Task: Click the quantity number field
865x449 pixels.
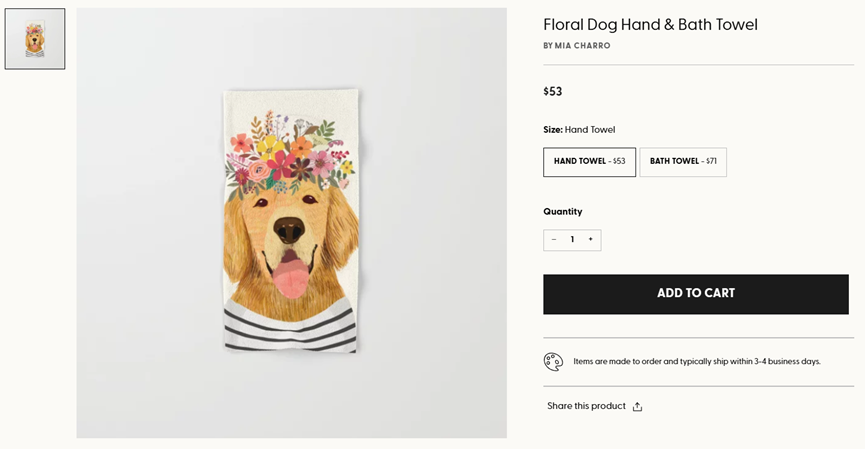Action: [572, 240]
